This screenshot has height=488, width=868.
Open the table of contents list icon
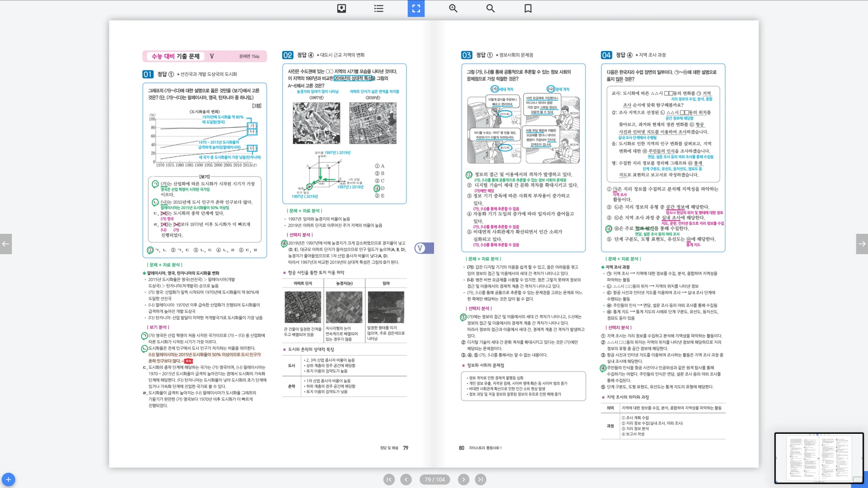click(379, 8)
